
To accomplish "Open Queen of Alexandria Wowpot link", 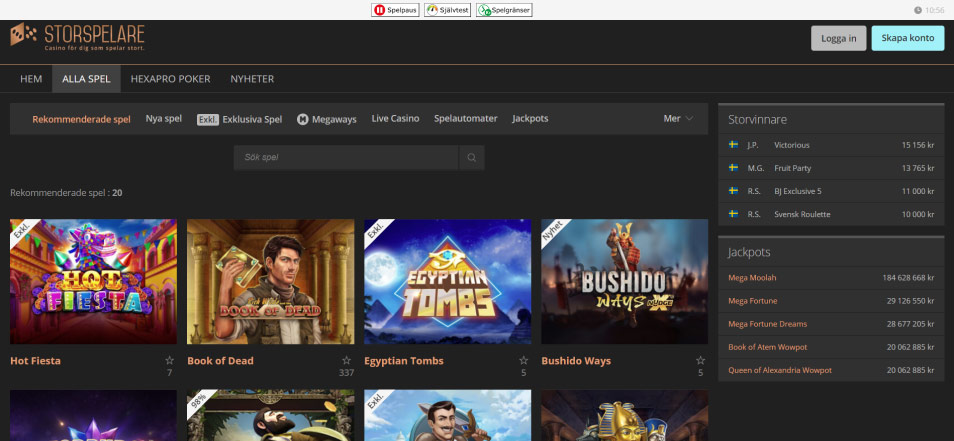I will coord(780,370).
